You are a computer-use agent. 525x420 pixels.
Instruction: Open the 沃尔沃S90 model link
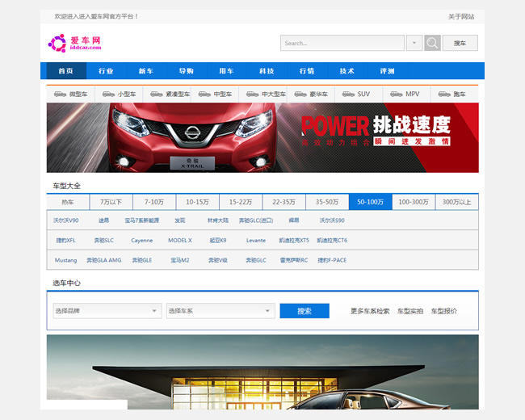[x=332, y=220]
